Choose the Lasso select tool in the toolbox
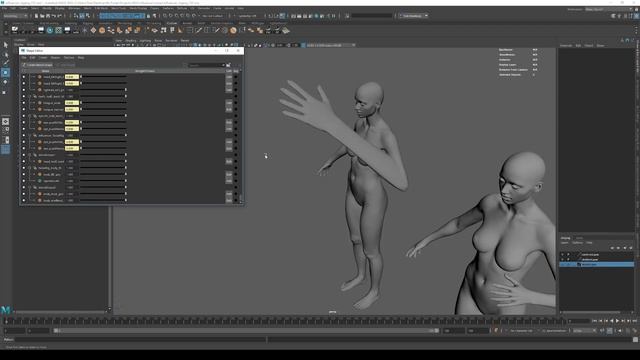The width and height of the screenshot is (640, 360). click(5, 54)
